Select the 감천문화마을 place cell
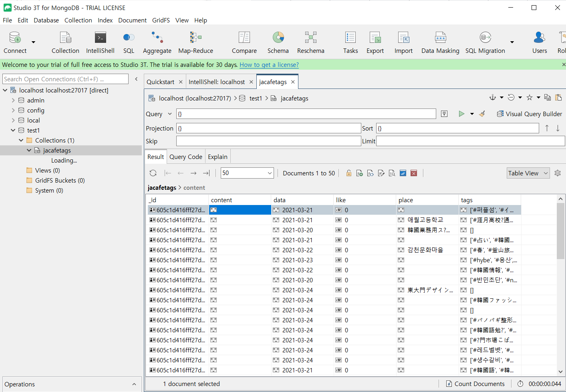 pos(427,250)
